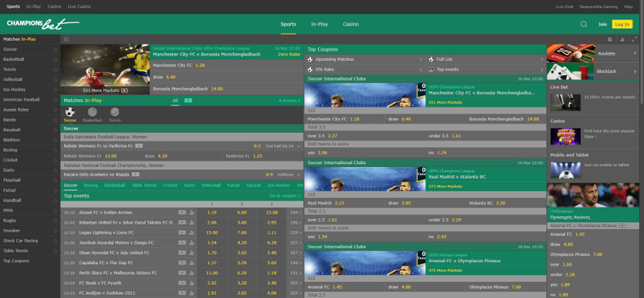The width and height of the screenshot is (644, 298).
Task: Favorite Boxing with its star toggle
Action: (55, 150)
